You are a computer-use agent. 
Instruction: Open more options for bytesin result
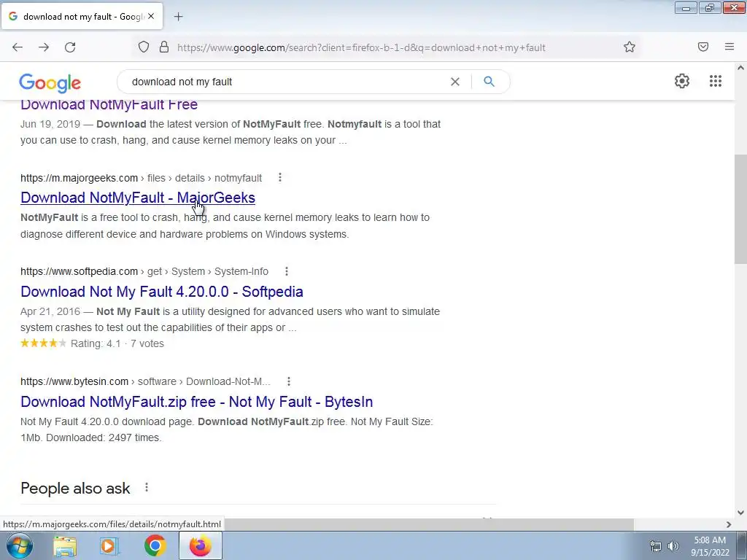[289, 381]
